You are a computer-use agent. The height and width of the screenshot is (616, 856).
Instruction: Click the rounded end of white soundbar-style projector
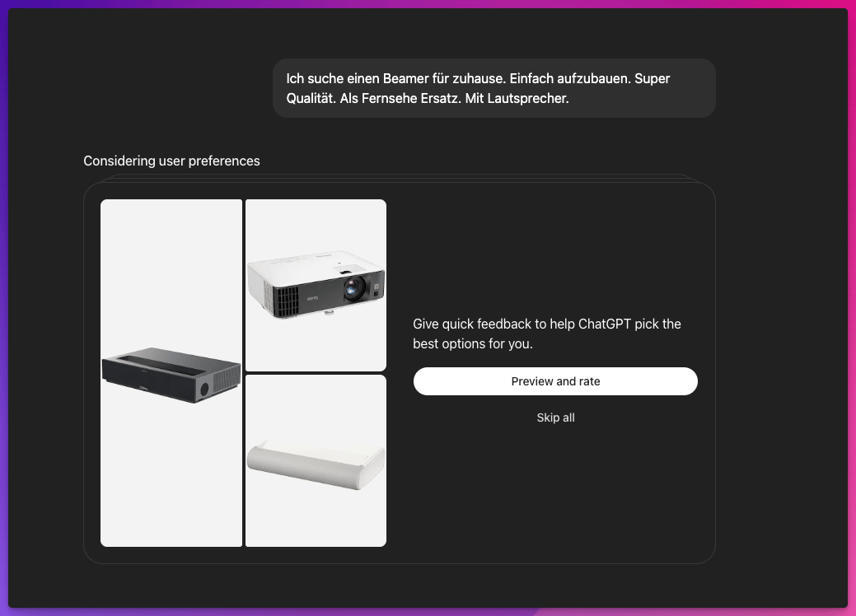point(370,471)
